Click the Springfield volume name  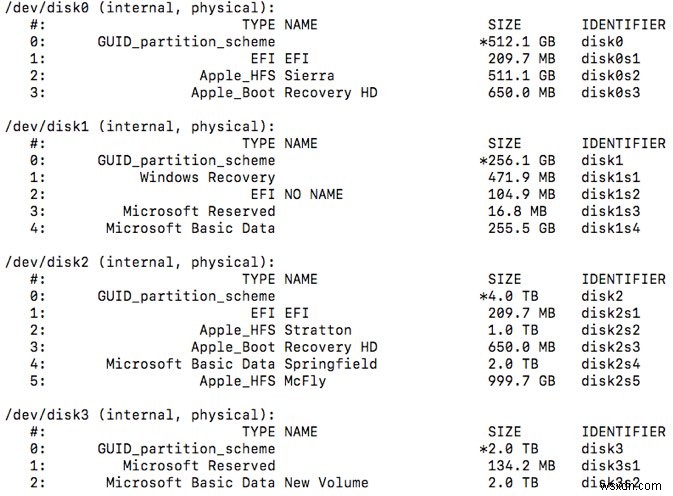pos(330,363)
